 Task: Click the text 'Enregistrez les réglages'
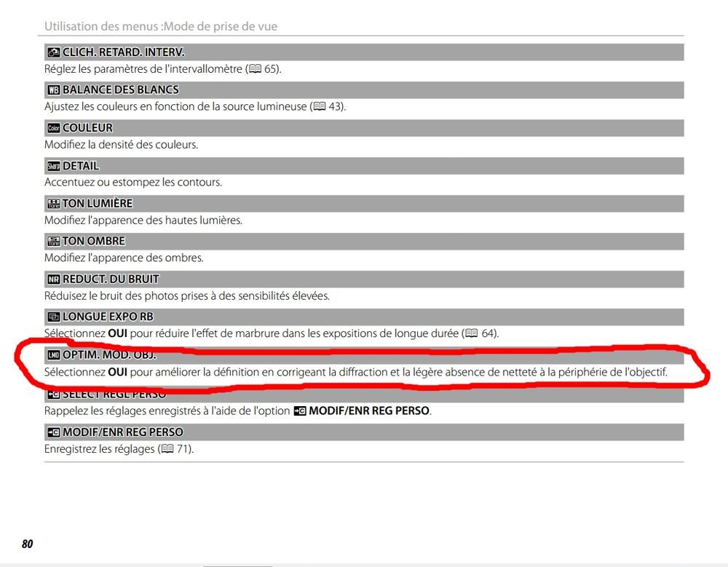click(x=100, y=449)
